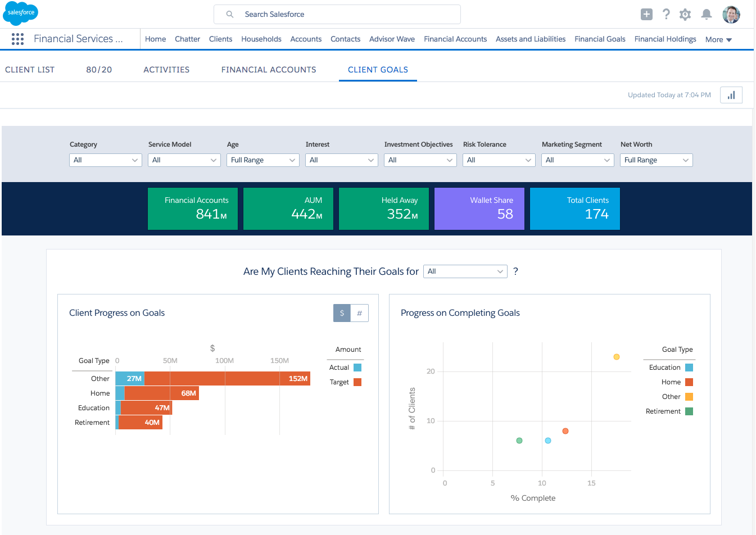Expand the More navigation menu

(718, 39)
